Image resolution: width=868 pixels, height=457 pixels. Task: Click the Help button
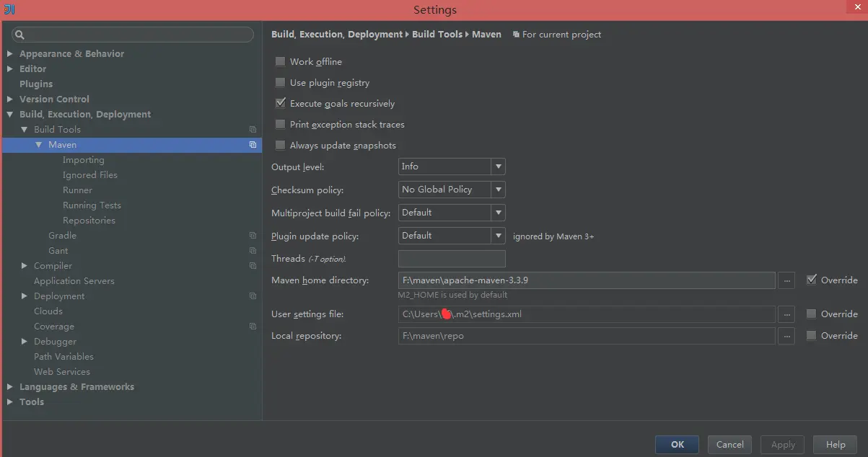pos(836,445)
